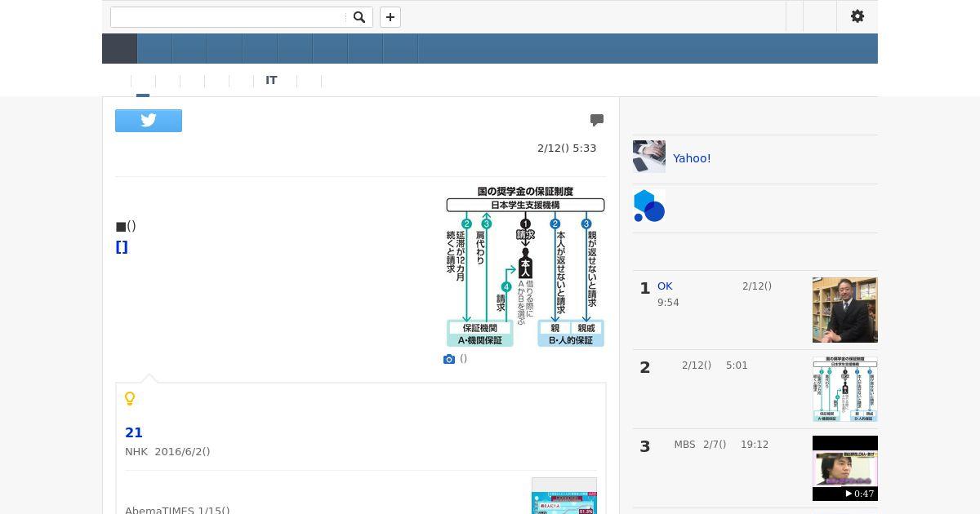Open the blue "21" headline link
This screenshot has height=514, width=980.
point(134,432)
